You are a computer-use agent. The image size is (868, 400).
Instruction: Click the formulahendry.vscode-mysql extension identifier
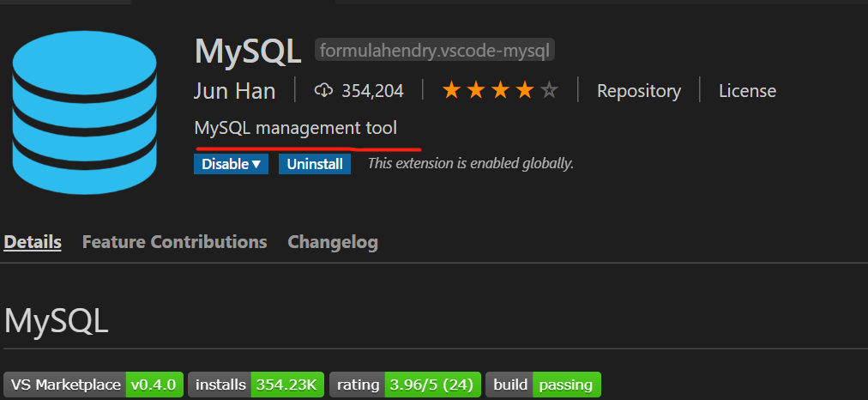coord(436,51)
